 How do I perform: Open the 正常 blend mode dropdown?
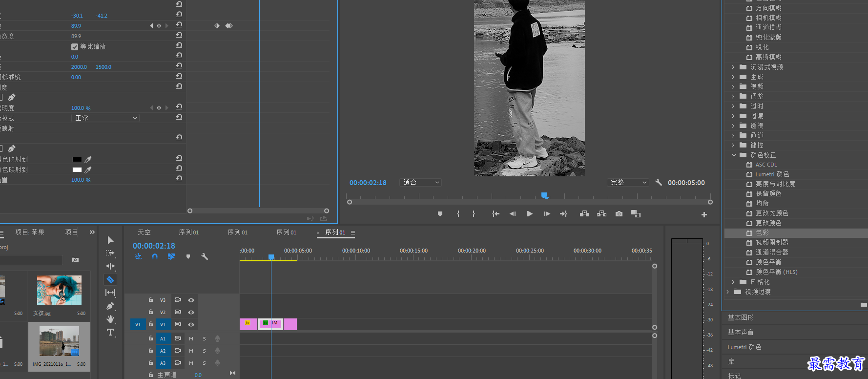105,118
